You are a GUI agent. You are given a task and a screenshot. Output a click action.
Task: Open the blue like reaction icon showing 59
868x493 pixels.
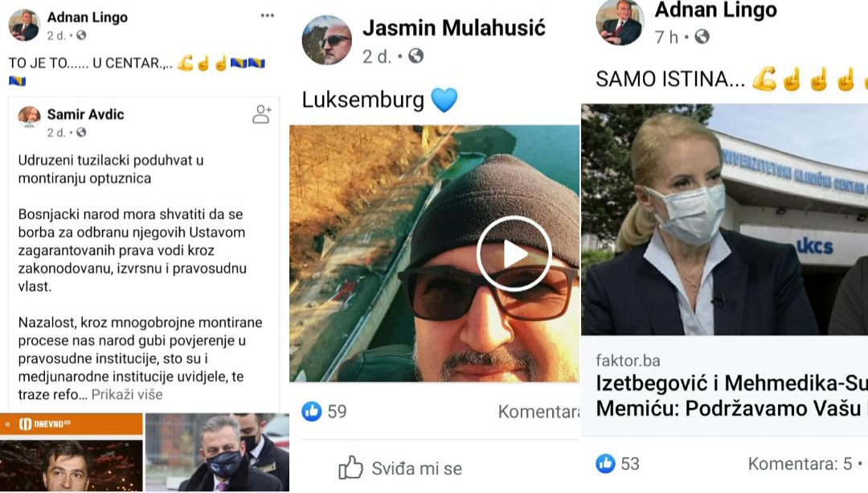click(x=312, y=411)
